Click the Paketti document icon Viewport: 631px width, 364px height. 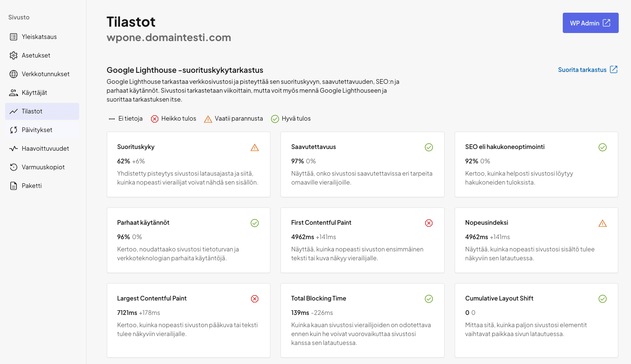click(x=14, y=186)
